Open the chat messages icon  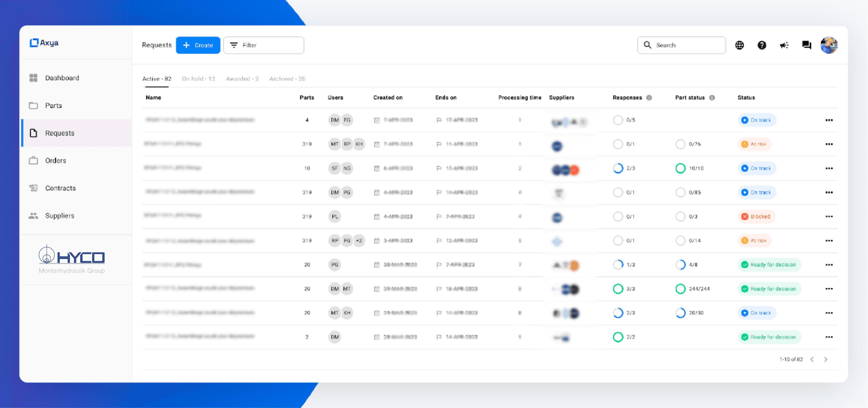tap(806, 45)
